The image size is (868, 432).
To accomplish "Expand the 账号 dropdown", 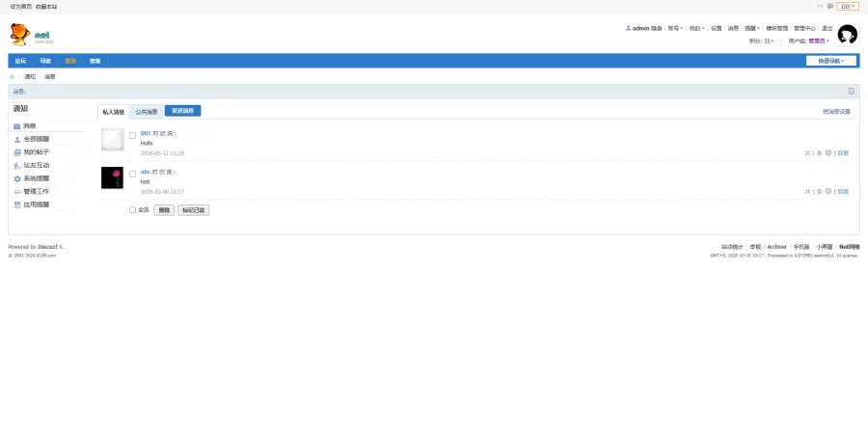I will pyautogui.click(x=675, y=28).
